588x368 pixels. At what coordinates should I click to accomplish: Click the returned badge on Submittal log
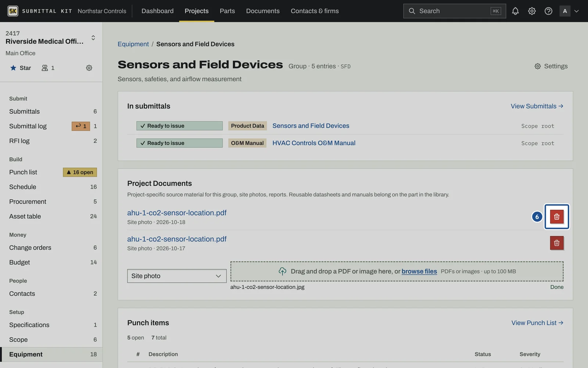pyautogui.click(x=81, y=126)
